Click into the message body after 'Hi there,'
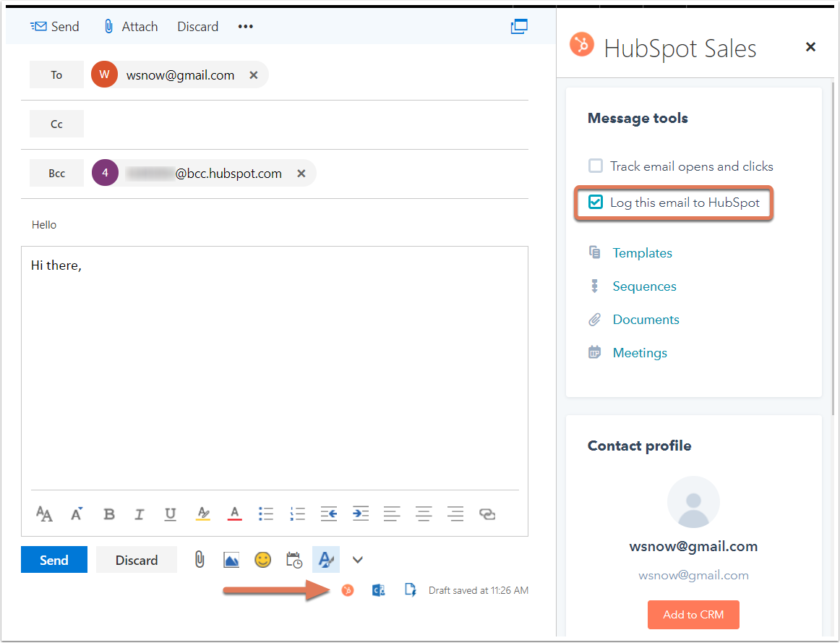The height and width of the screenshot is (643, 840). 274,367
